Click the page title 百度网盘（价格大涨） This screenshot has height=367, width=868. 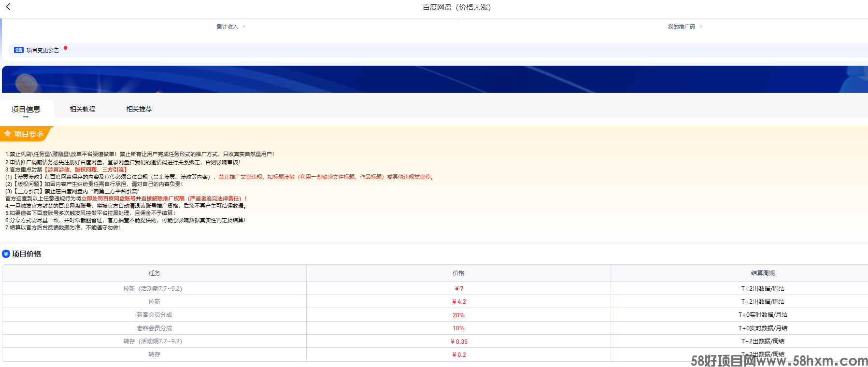point(456,7)
